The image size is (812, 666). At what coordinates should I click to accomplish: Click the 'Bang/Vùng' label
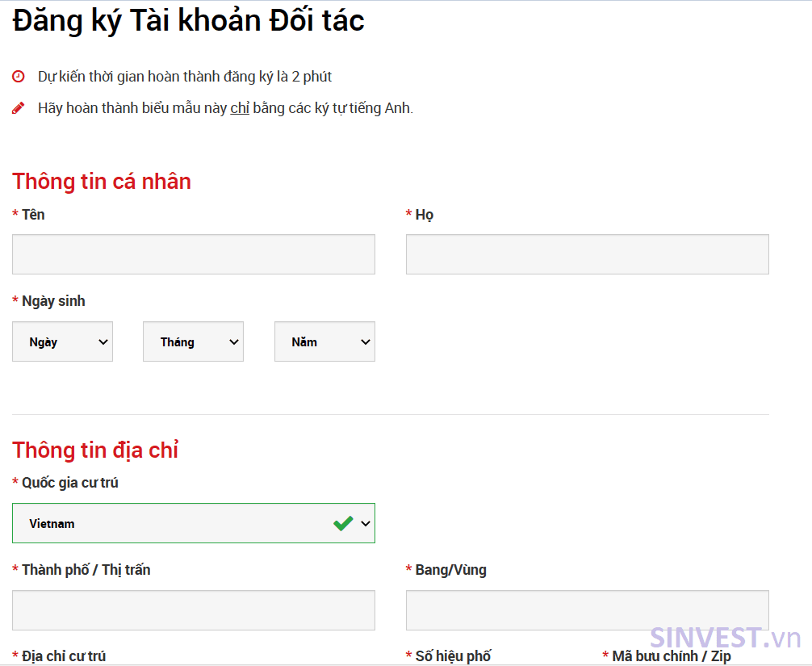[451, 570]
